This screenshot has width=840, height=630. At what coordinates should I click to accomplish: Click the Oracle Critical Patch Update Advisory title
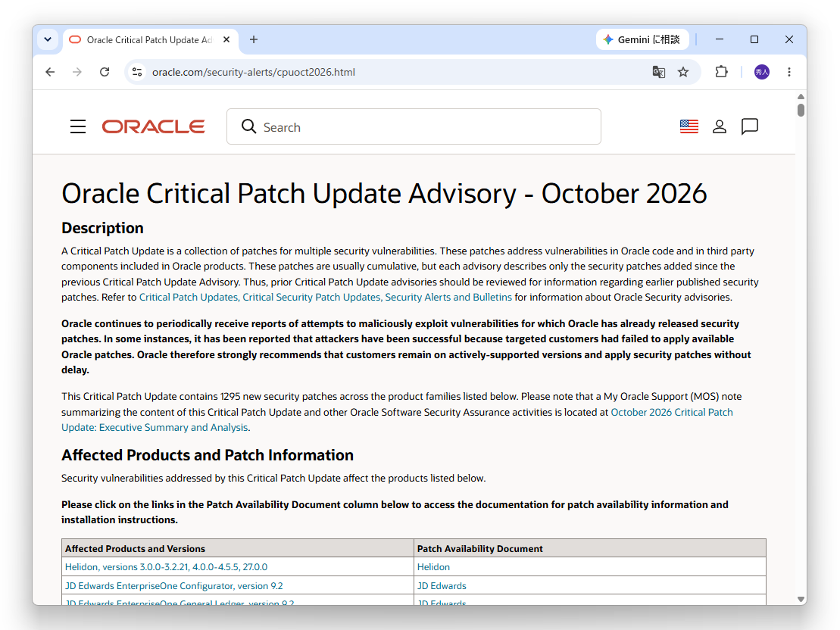[384, 193]
